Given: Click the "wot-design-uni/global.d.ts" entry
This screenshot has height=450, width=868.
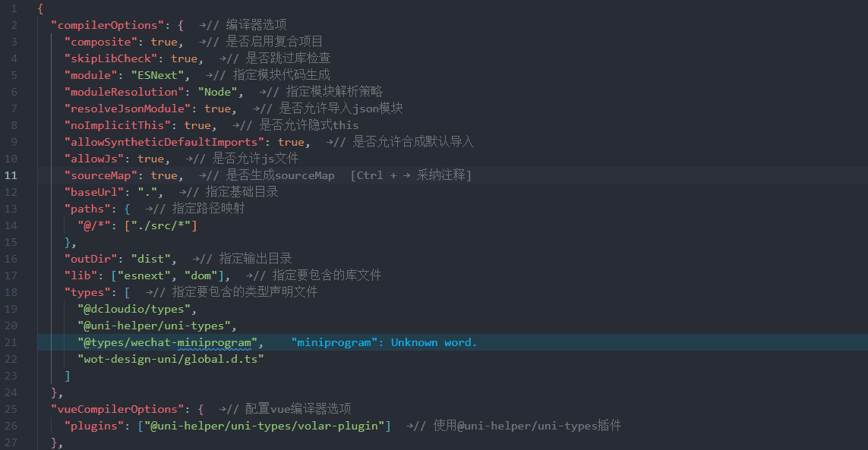Looking at the screenshot, I should 170,359.
